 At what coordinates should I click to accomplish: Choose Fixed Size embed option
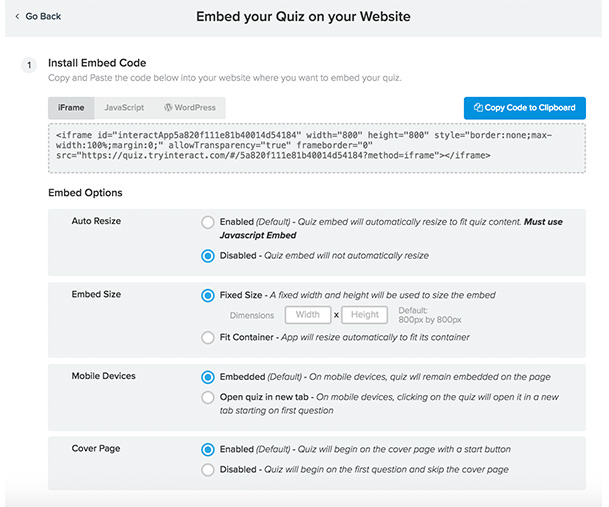click(208, 295)
